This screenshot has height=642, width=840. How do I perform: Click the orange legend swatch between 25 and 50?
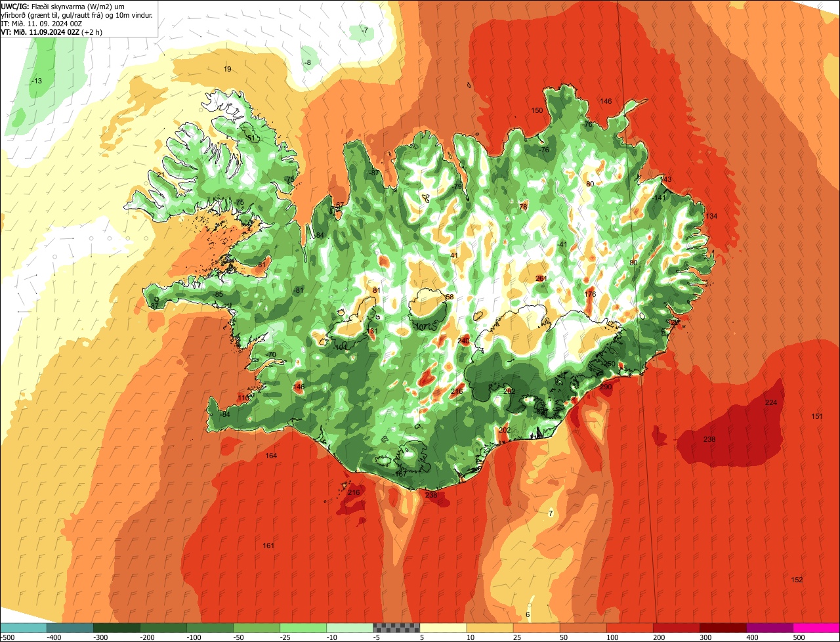coord(535,628)
